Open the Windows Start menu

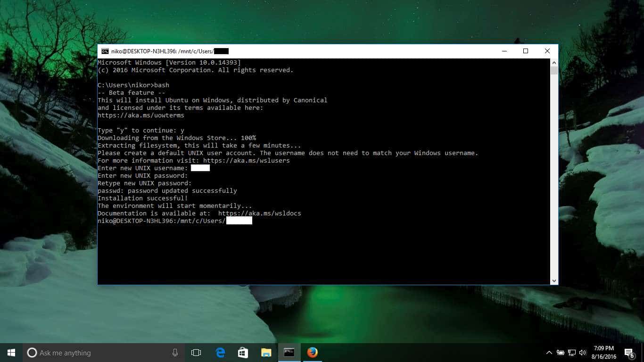coord(11,353)
